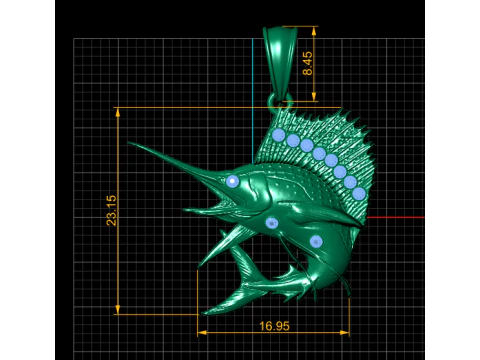The height and width of the screenshot is (360, 480).
Task: Click the 8.45 bail dimension label
Action: click(307, 63)
